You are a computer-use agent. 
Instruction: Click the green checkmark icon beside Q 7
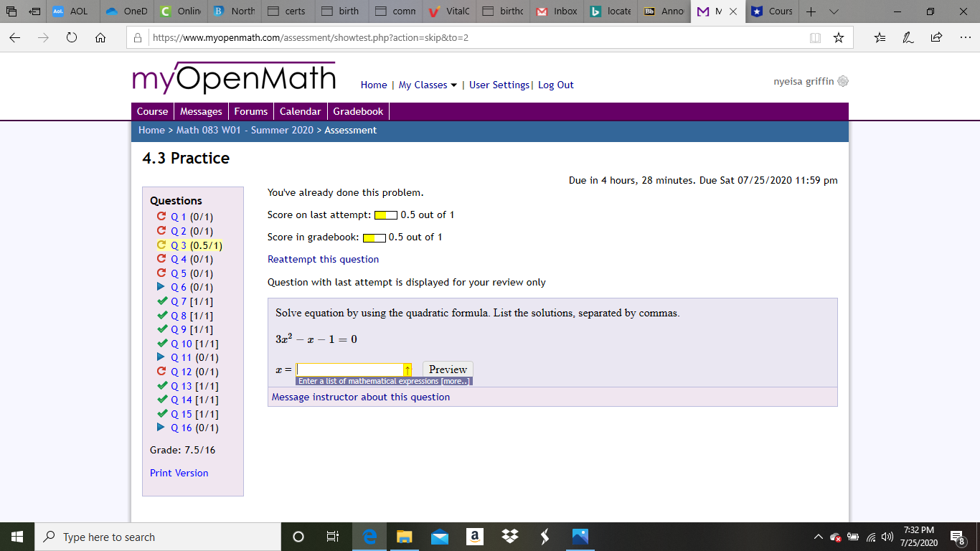tap(161, 301)
